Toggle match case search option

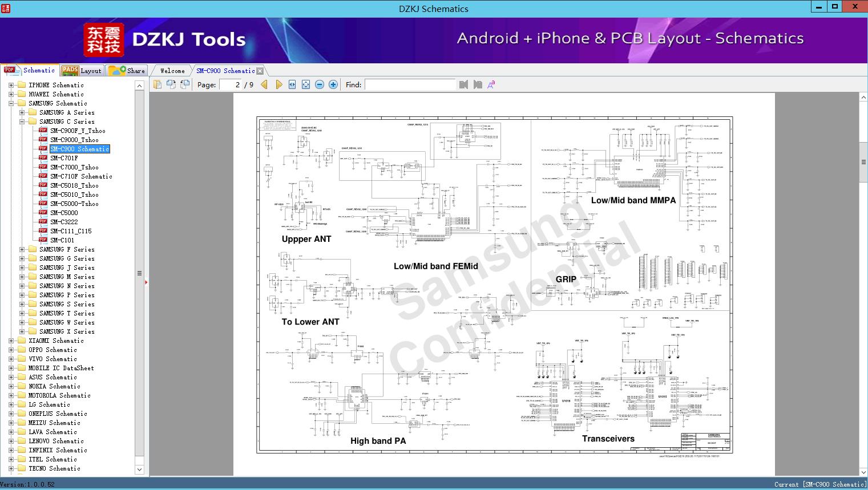[x=491, y=84]
